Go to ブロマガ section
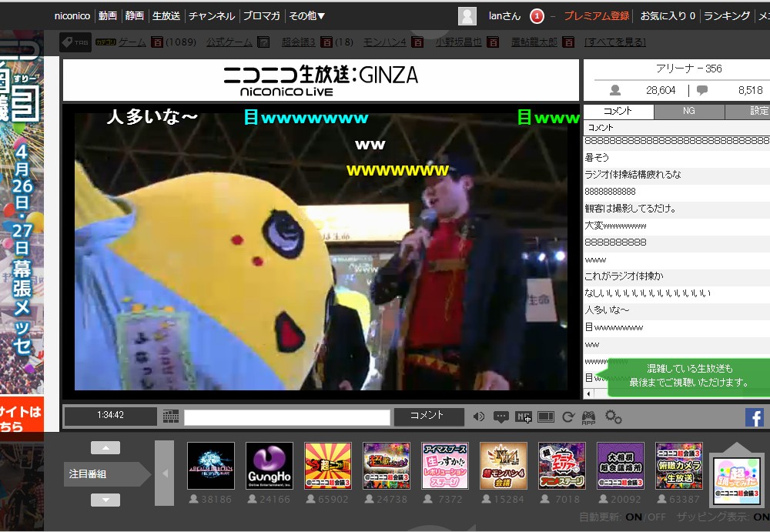Viewport: 770px width, 532px height. (x=261, y=15)
